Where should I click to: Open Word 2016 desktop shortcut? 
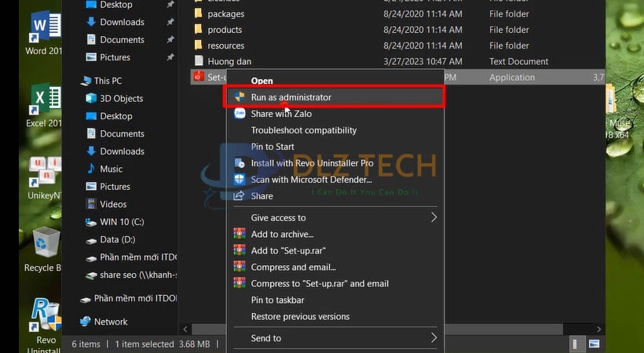click(x=44, y=34)
